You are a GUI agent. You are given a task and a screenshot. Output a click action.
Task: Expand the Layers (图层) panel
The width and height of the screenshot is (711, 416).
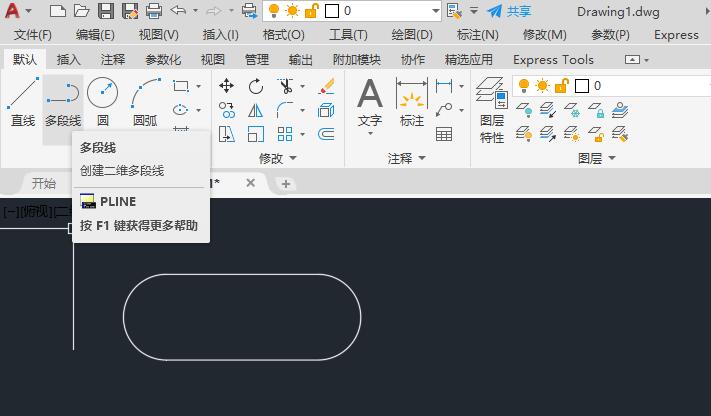tap(597, 158)
